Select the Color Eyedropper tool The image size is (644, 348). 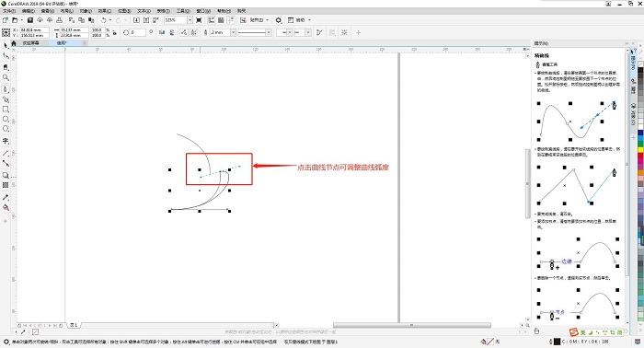coord(6,198)
